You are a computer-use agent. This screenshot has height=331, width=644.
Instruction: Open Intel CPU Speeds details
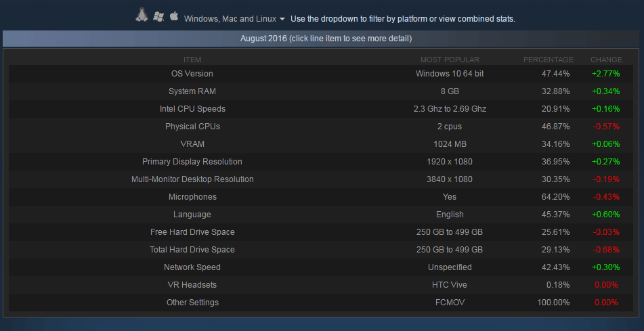[321, 109]
